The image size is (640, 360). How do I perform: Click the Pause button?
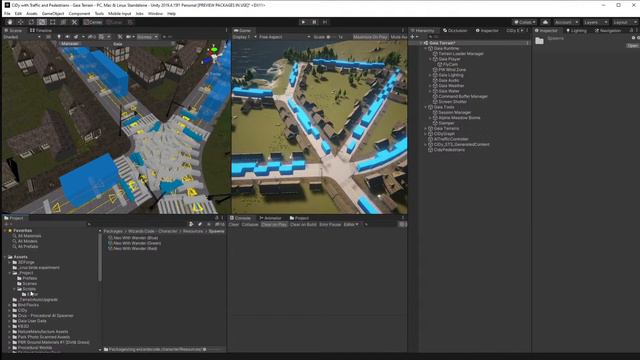[x=314, y=22]
